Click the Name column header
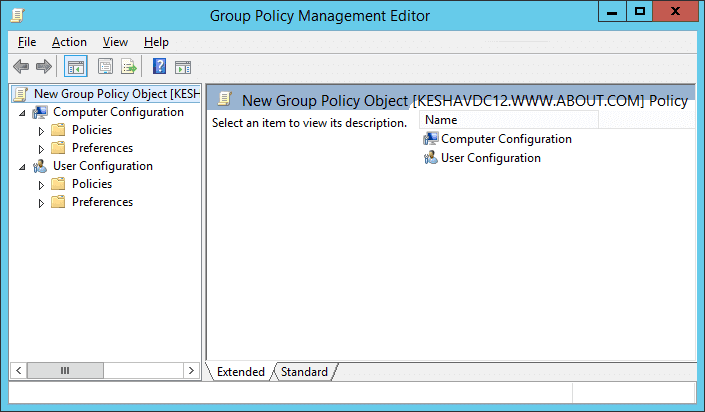Image resolution: width=705 pixels, height=412 pixels. point(509,120)
